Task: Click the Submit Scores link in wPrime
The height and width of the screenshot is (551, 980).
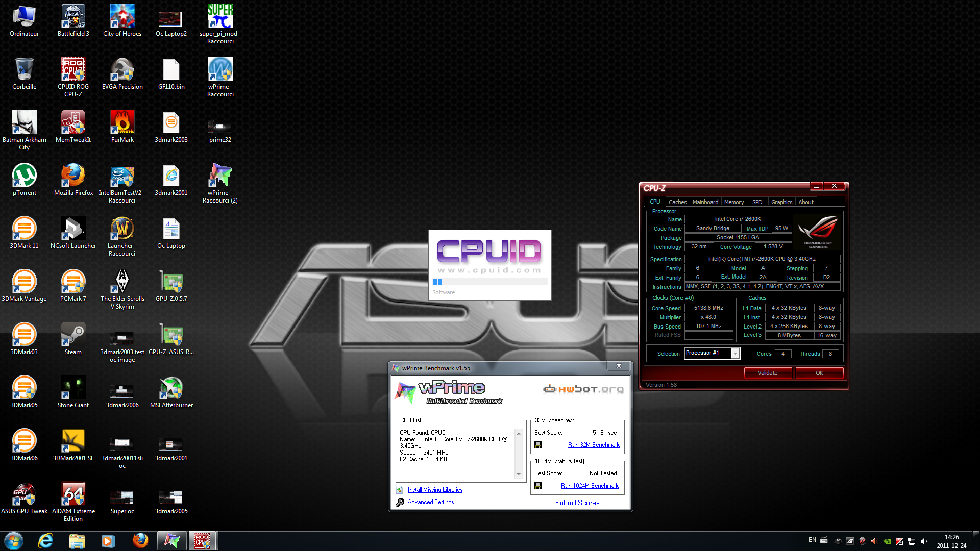Action: tap(577, 503)
